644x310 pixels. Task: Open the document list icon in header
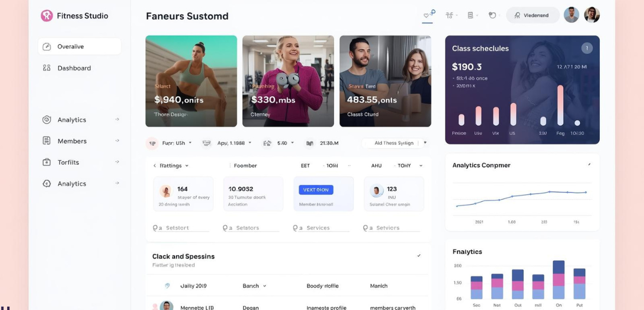coord(471,15)
